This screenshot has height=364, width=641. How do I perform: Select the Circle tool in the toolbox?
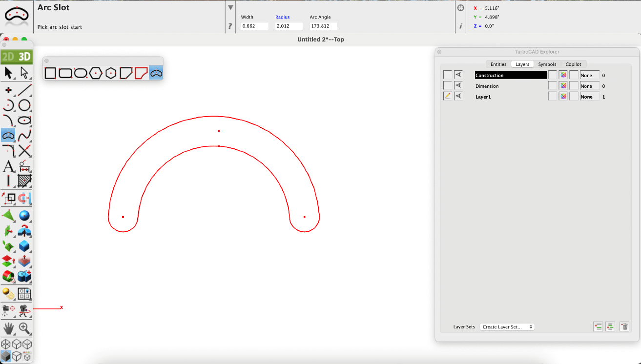point(25,105)
